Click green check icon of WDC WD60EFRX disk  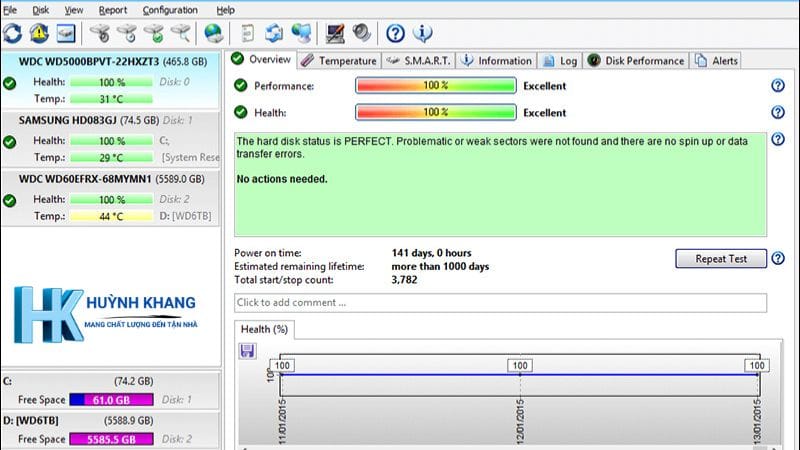[x=9, y=201]
